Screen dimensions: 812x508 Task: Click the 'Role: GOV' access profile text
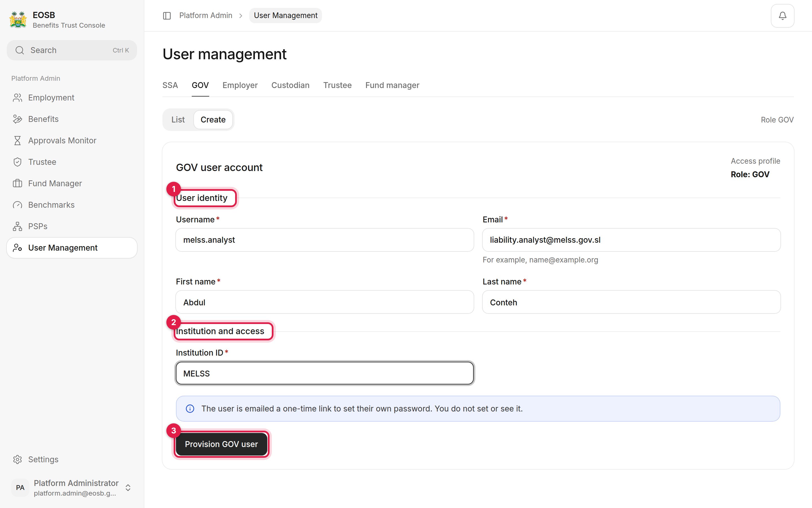(750, 174)
